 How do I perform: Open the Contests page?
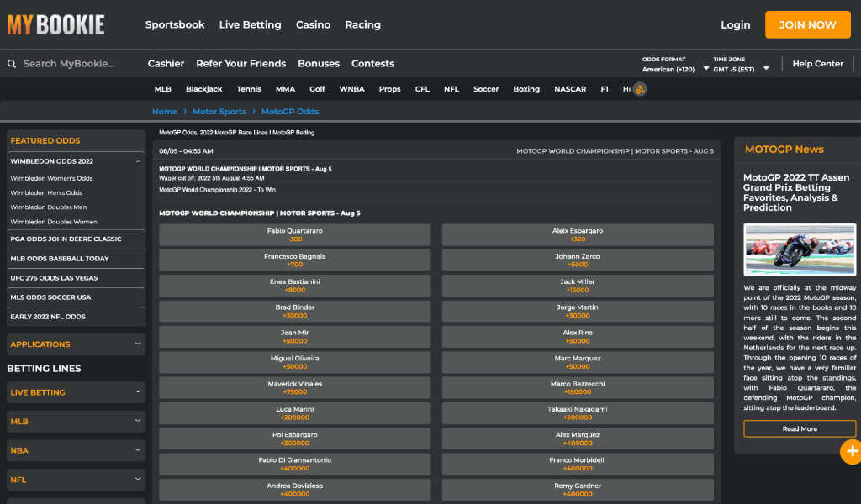tap(372, 64)
